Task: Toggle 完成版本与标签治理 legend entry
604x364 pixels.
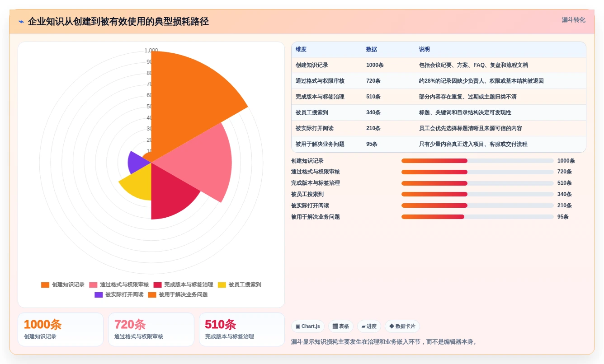Action: (183, 285)
